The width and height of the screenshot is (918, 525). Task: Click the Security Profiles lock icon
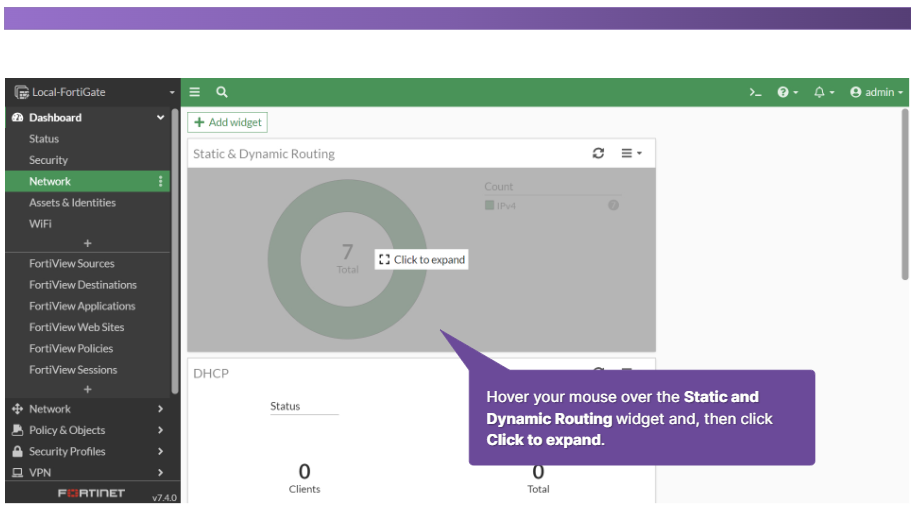coord(18,451)
